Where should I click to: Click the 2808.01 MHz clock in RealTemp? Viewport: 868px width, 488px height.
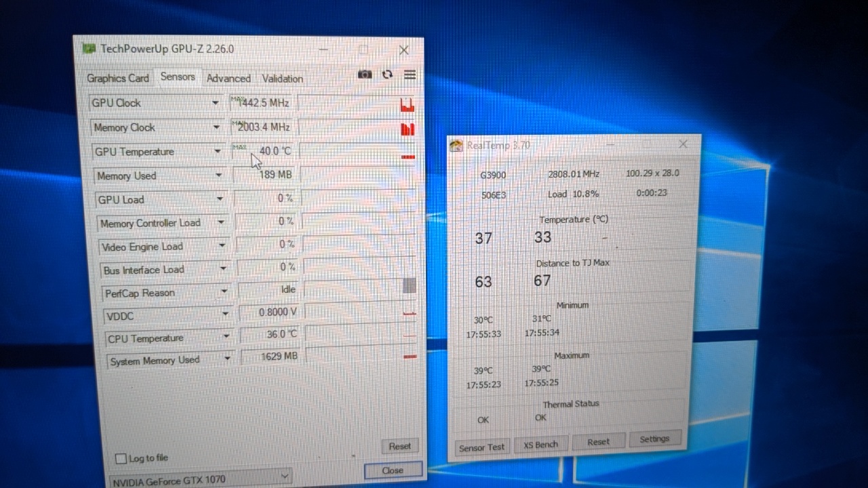tap(574, 174)
